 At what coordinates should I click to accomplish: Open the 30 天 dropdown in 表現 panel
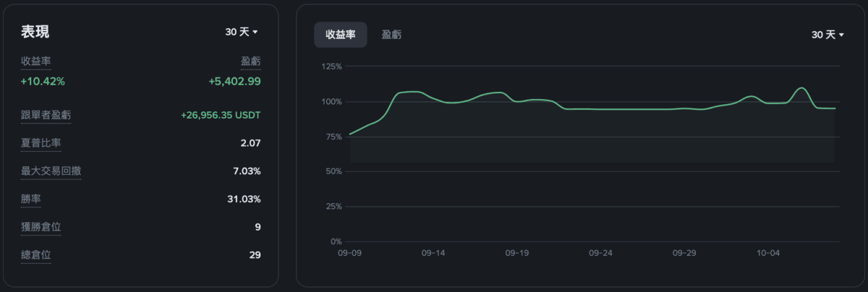coord(242,32)
